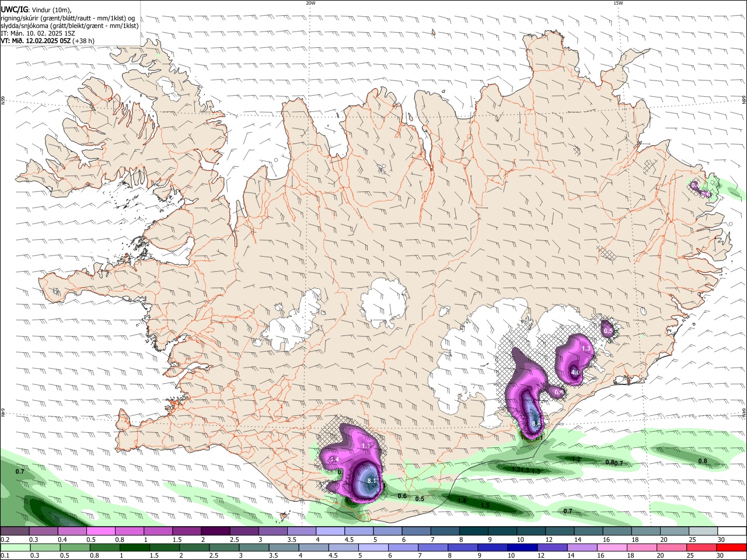
Task: Select the 4.0 value in the pink area
Action: (x=575, y=372)
